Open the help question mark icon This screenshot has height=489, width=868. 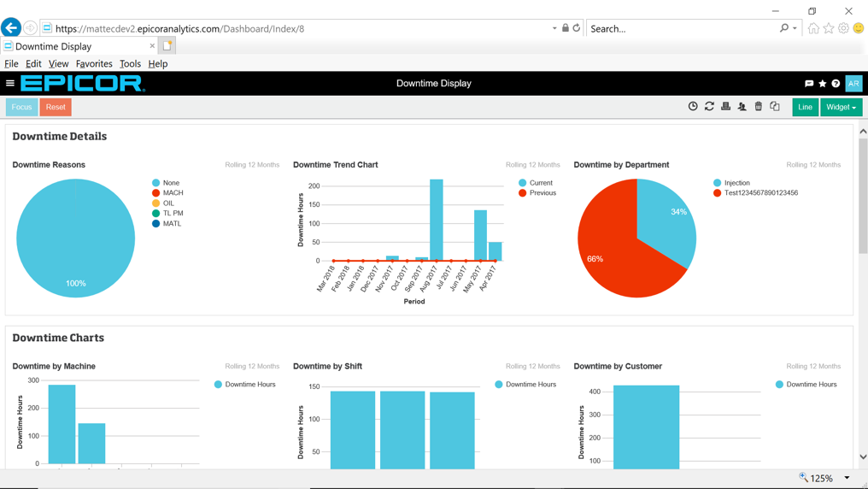pos(836,84)
